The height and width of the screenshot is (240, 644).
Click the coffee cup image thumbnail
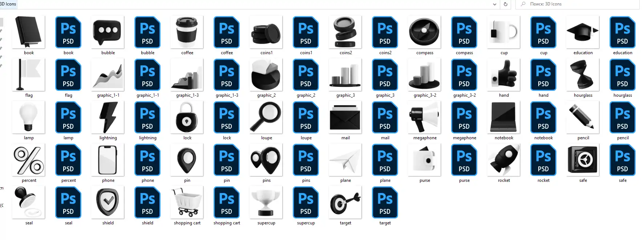[187, 32]
